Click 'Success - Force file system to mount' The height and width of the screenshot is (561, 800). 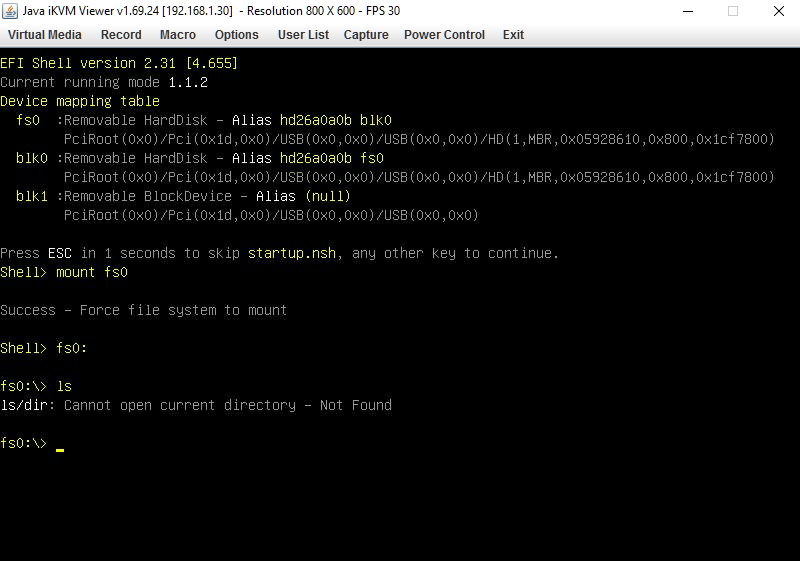[x=143, y=310]
